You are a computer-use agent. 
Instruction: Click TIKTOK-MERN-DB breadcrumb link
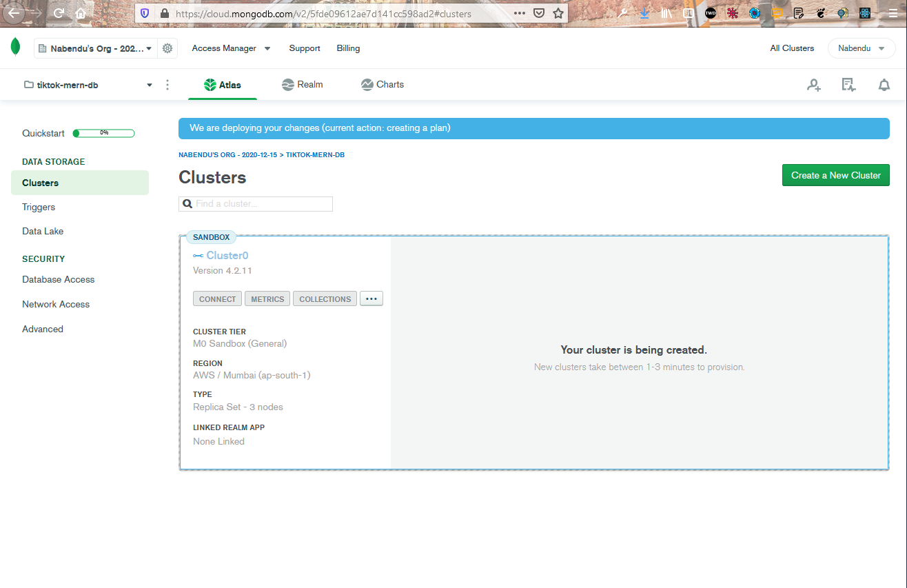point(315,155)
